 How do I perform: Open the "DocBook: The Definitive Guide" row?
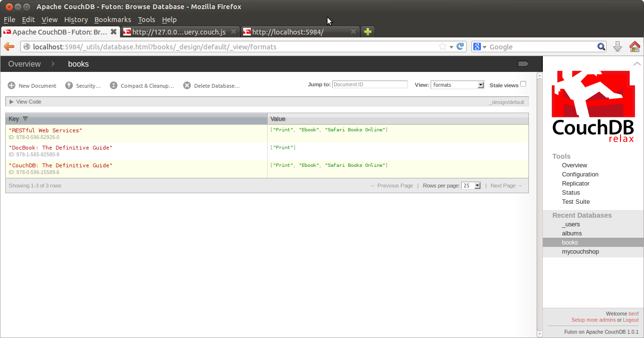tap(267, 151)
